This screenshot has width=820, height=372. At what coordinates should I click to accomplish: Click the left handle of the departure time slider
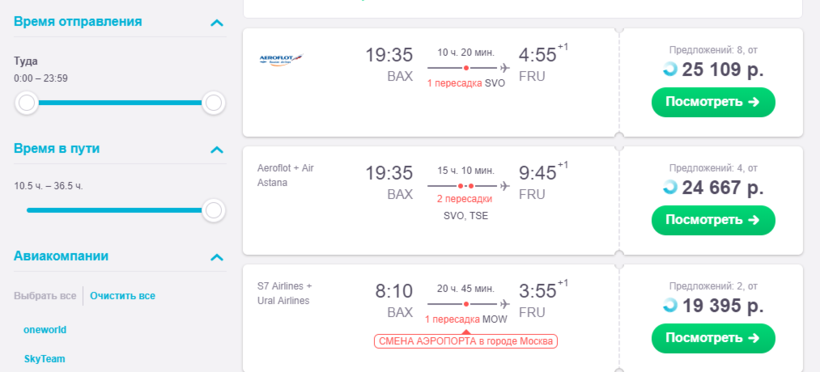(x=26, y=103)
